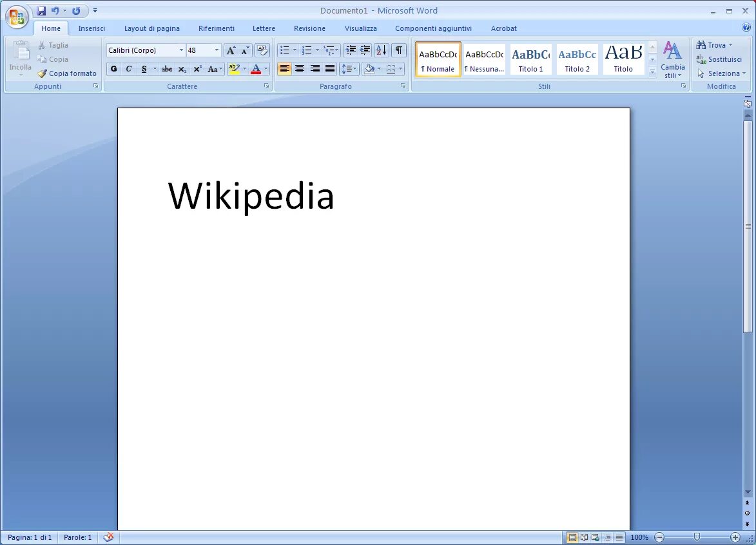The image size is (756, 545).
Task: Switch to Riferimenti tab
Action: 217,28
